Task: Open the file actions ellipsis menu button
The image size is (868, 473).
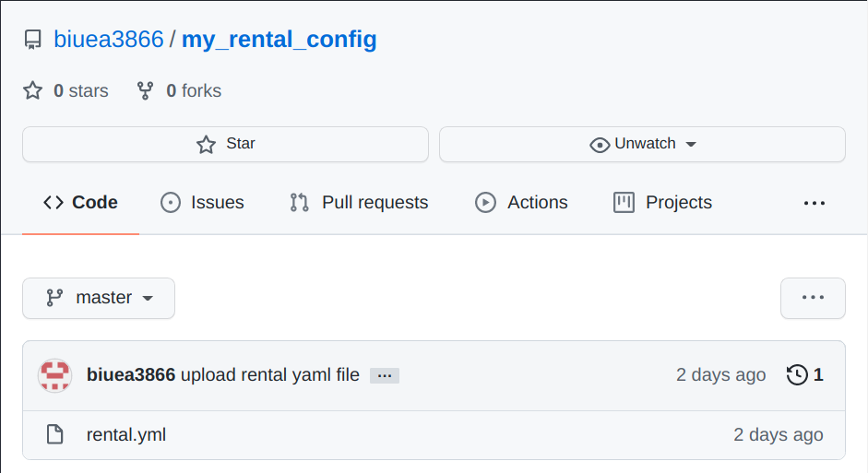Action: (813, 298)
